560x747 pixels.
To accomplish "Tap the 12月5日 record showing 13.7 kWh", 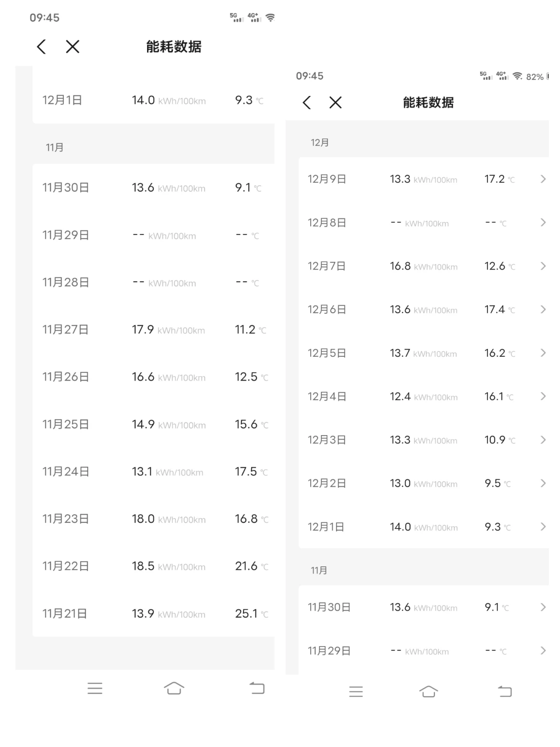I will point(419,353).
